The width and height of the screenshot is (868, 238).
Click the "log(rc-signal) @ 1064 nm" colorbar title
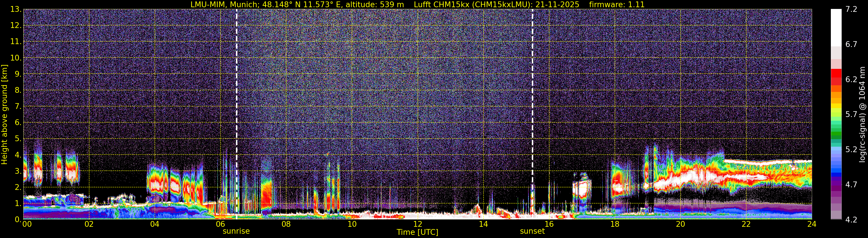pos(862,114)
